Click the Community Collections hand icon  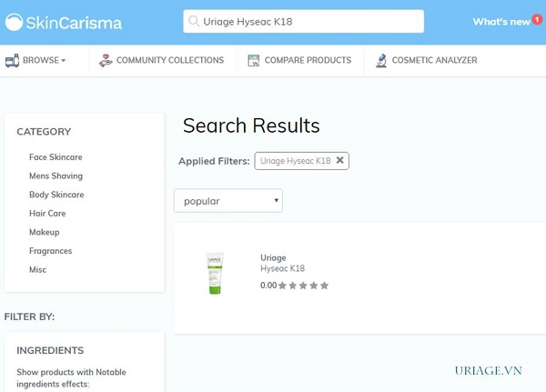(x=107, y=61)
